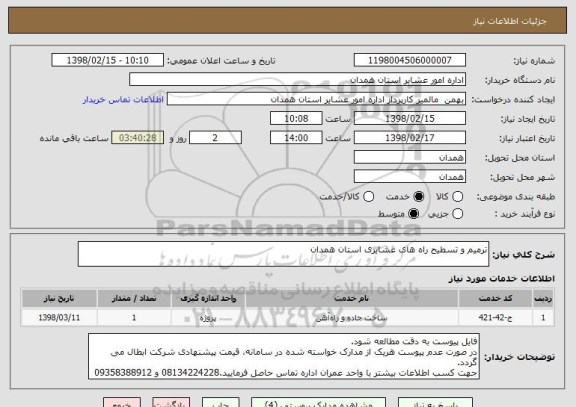Screen dimensions: 576x407
Task: Click the بازگشت back button
Action: tap(171, 403)
